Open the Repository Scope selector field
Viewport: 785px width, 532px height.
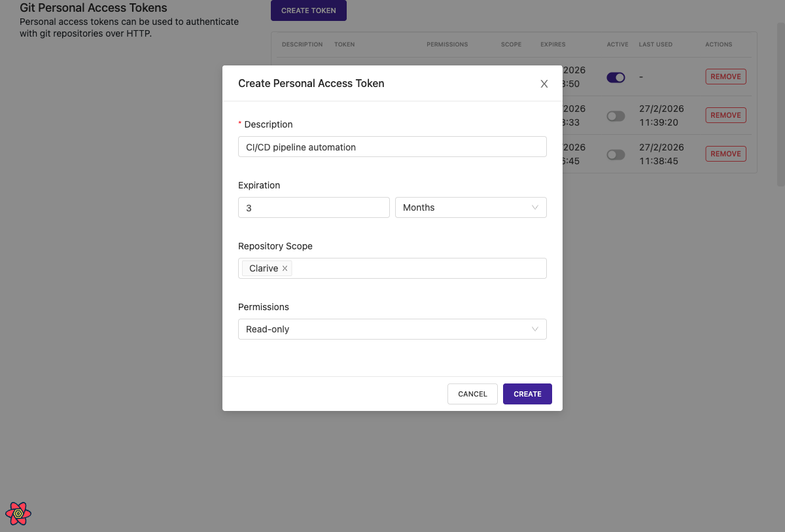[x=417, y=268]
